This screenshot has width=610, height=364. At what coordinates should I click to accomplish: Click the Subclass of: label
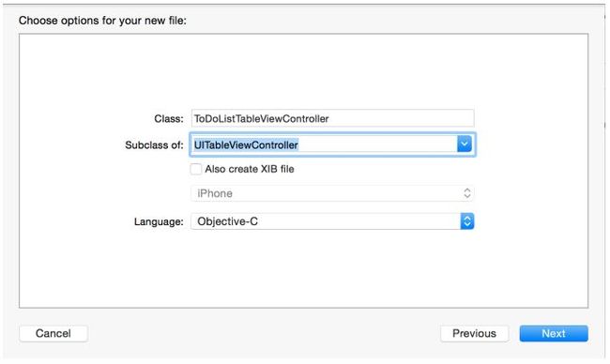154,145
